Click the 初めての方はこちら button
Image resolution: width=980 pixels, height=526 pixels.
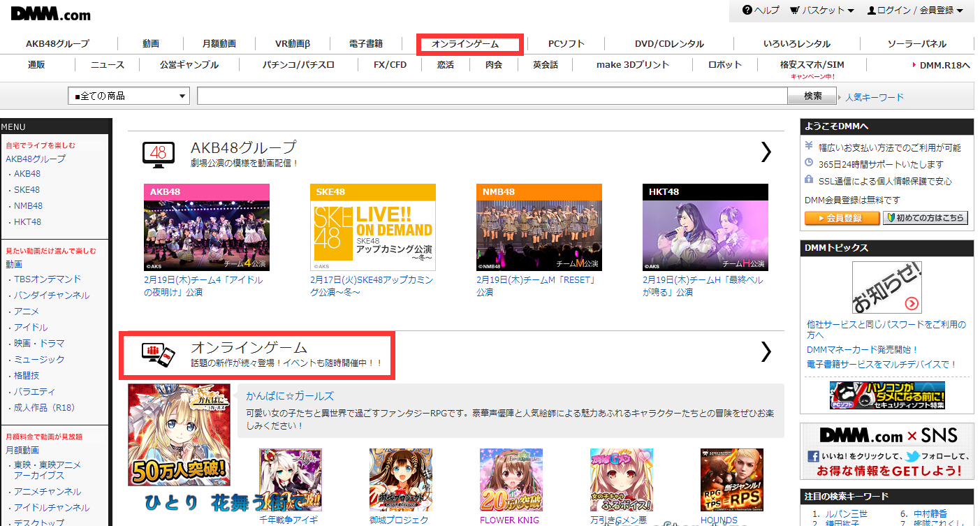(926, 218)
